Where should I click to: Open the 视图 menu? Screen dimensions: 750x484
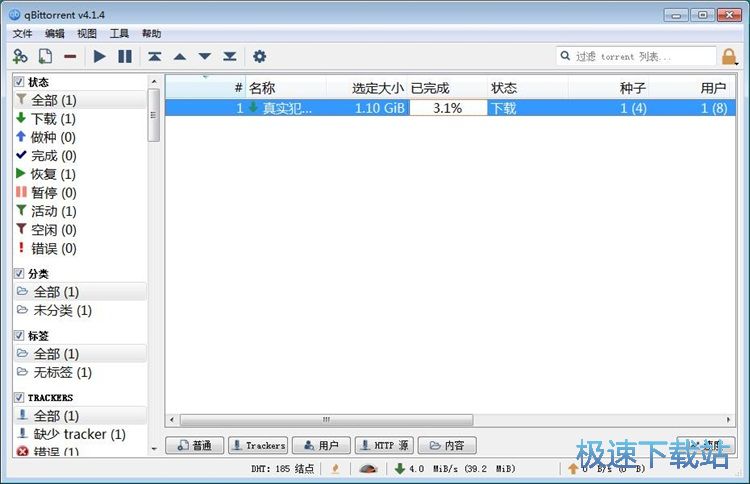pyautogui.click(x=87, y=33)
